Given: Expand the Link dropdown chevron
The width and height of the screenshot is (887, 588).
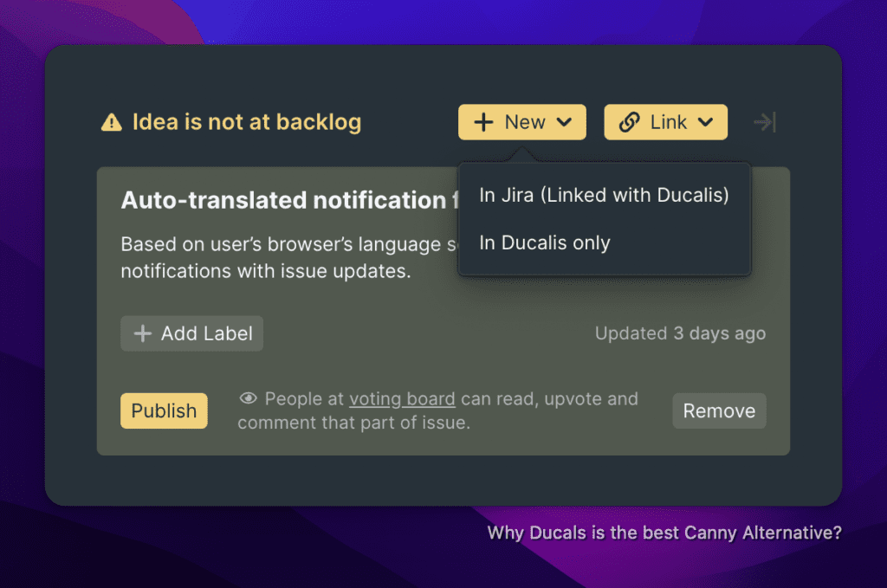Looking at the screenshot, I should tap(707, 122).
